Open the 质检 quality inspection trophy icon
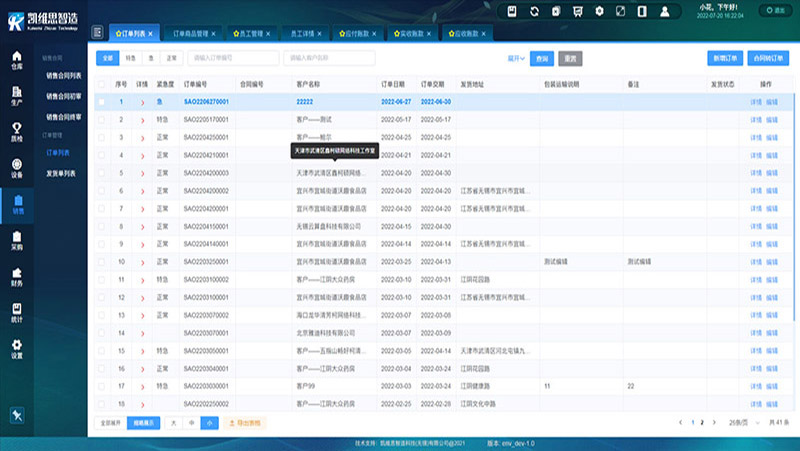800x451 pixels. (17, 132)
